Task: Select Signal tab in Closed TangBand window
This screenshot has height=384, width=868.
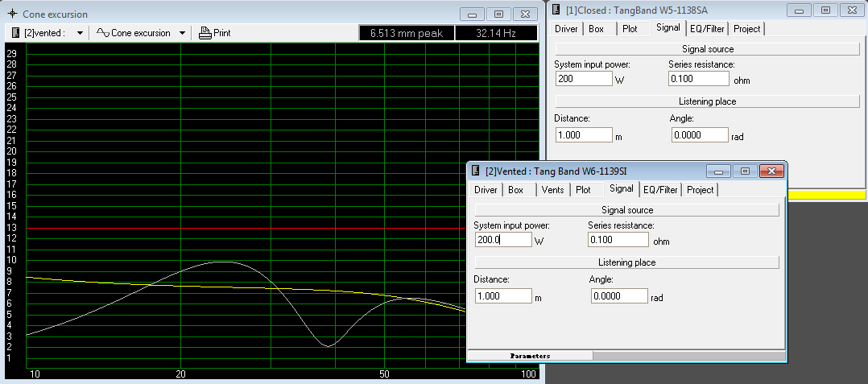Action: pyautogui.click(x=668, y=27)
